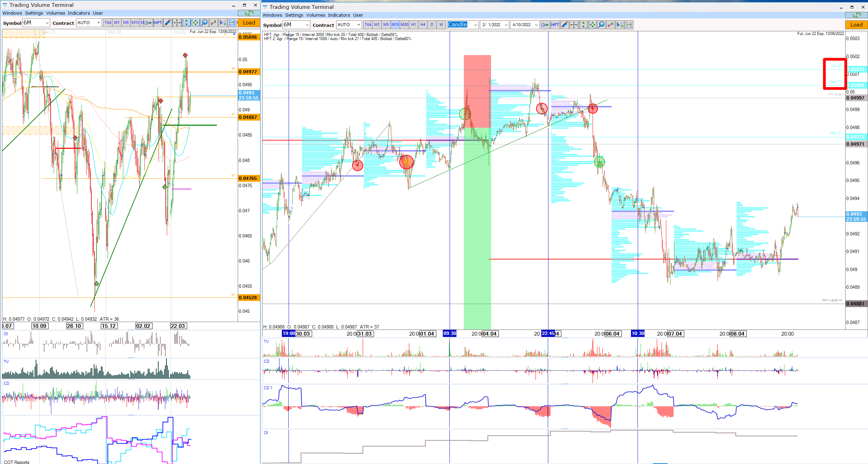Open Windows menu in left window
The image size is (868, 464).
[x=12, y=13]
